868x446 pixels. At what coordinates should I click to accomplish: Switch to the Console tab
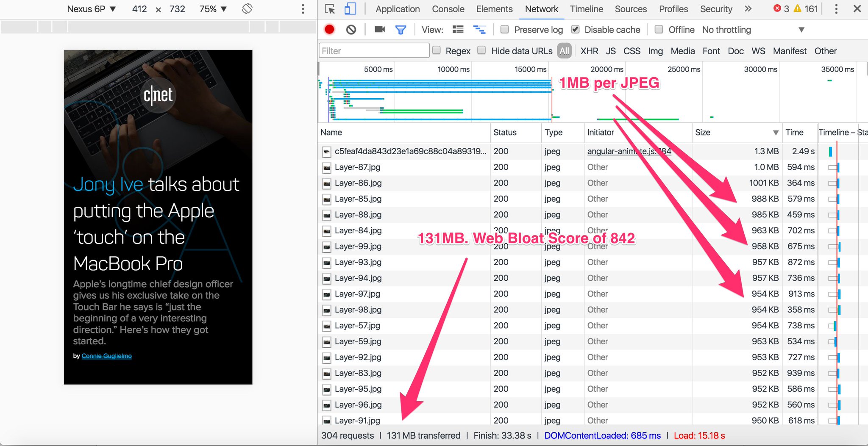pyautogui.click(x=448, y=9)
